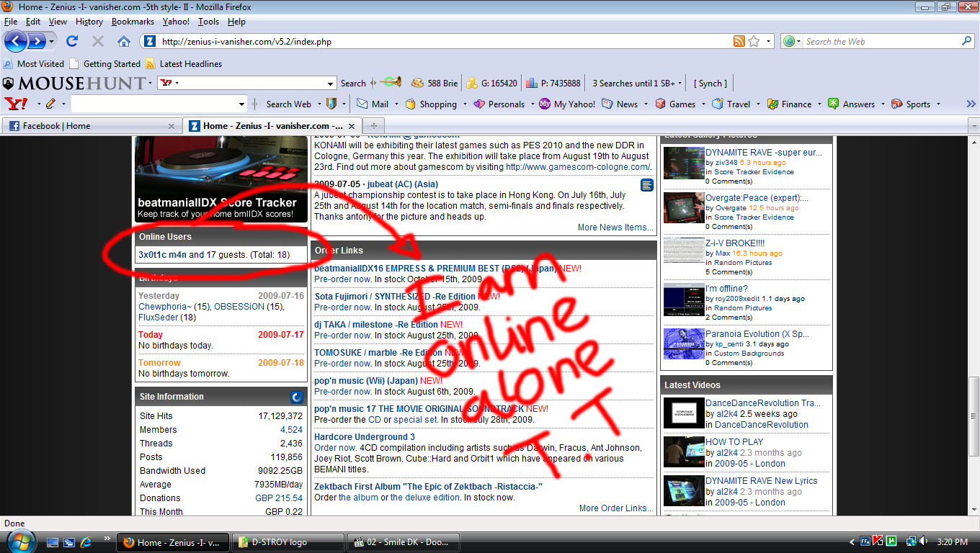Switch to the Facebook | Home tab
Viewport: 980px width, 553px height.
[92, 126]
